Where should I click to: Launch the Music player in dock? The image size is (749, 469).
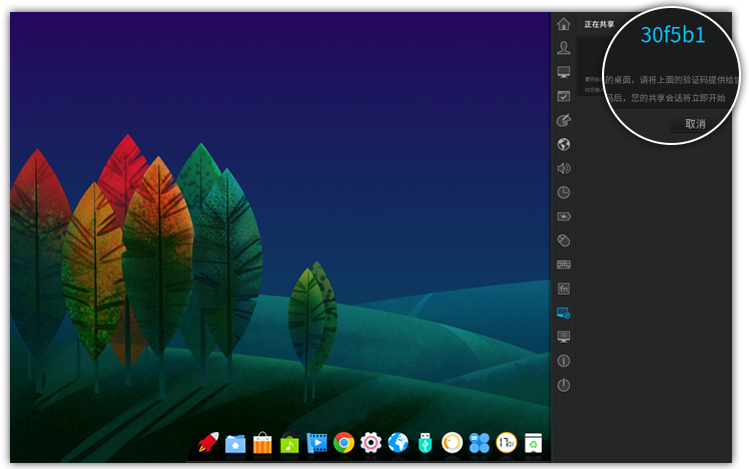click(x=289, y=443)
